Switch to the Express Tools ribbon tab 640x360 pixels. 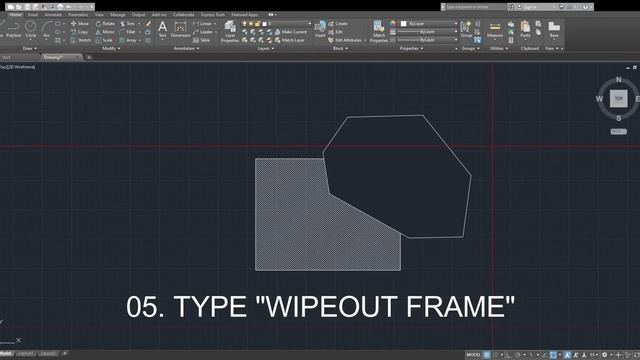pos(212,14)
